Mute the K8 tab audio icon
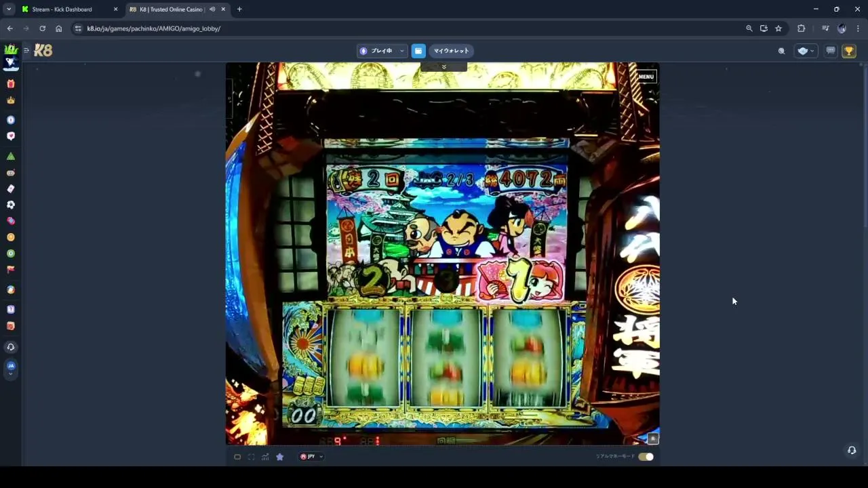This screenshot has width=868, height=488. [x=212, y=9]
